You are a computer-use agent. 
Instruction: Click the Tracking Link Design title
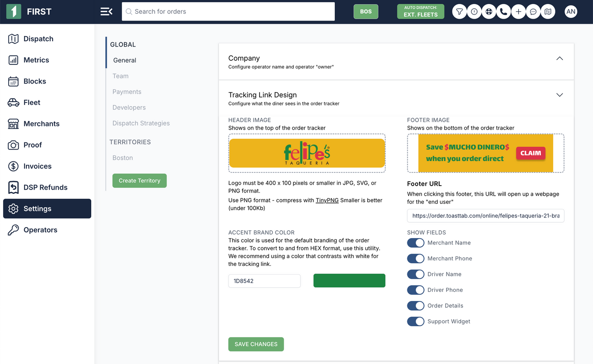[x=263, y=95]
